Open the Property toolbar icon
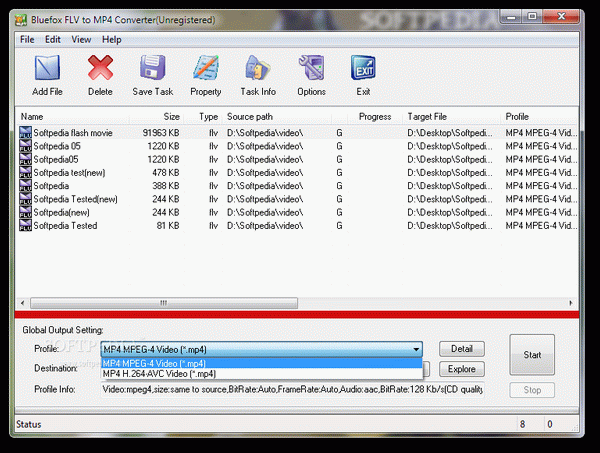Screen dimensions: 600x453 (x=206, y=68)
